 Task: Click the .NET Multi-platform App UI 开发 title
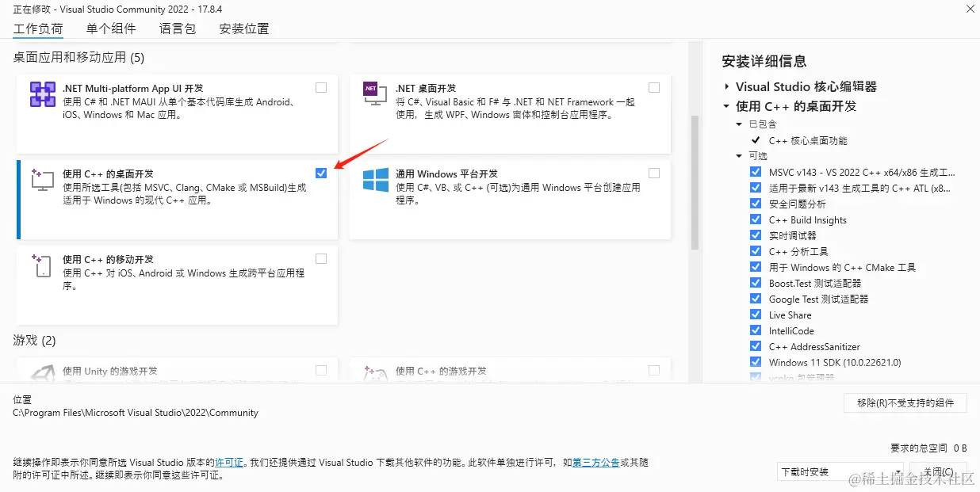133,88
